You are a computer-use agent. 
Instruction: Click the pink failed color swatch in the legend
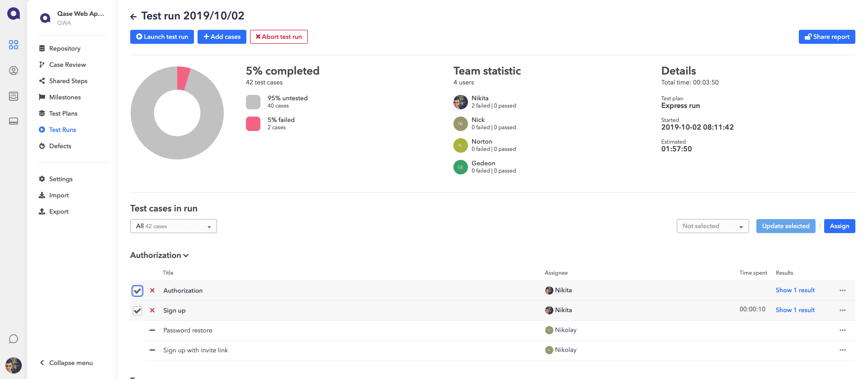(253, 124)
